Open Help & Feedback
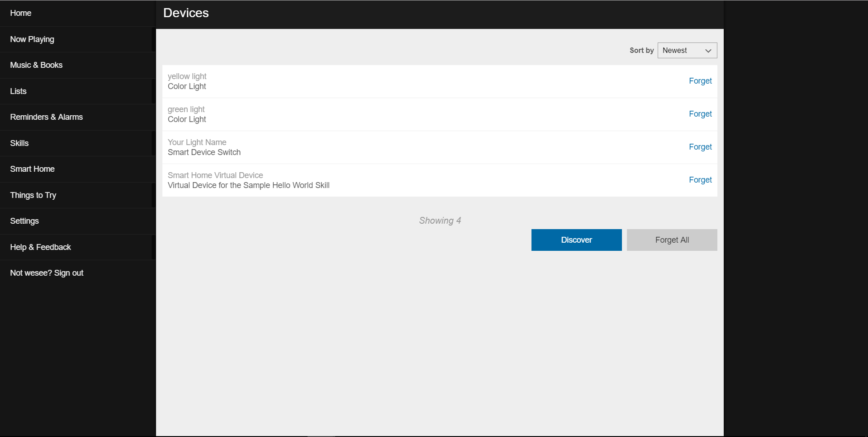This screenshot has height=437, width=868. tap(41, 247)
